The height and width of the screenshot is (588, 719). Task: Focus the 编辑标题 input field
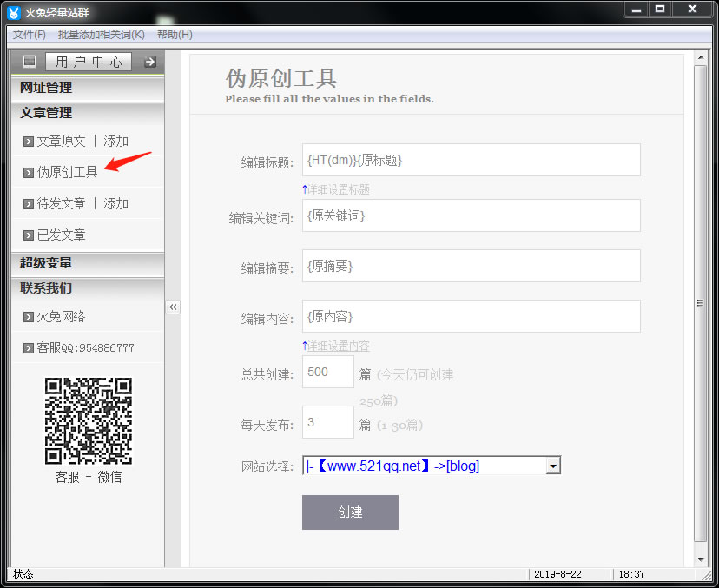[x=471, y=161]
